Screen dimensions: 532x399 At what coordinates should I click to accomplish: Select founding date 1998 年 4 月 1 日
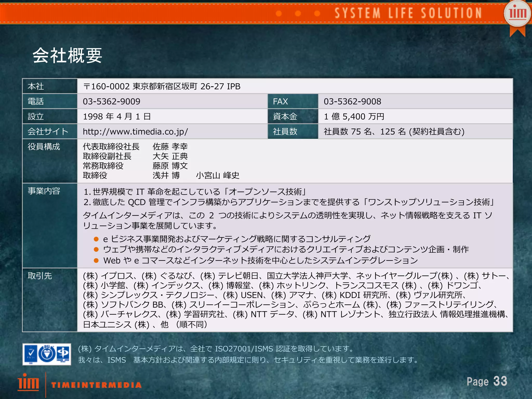[x=117, y=116]
